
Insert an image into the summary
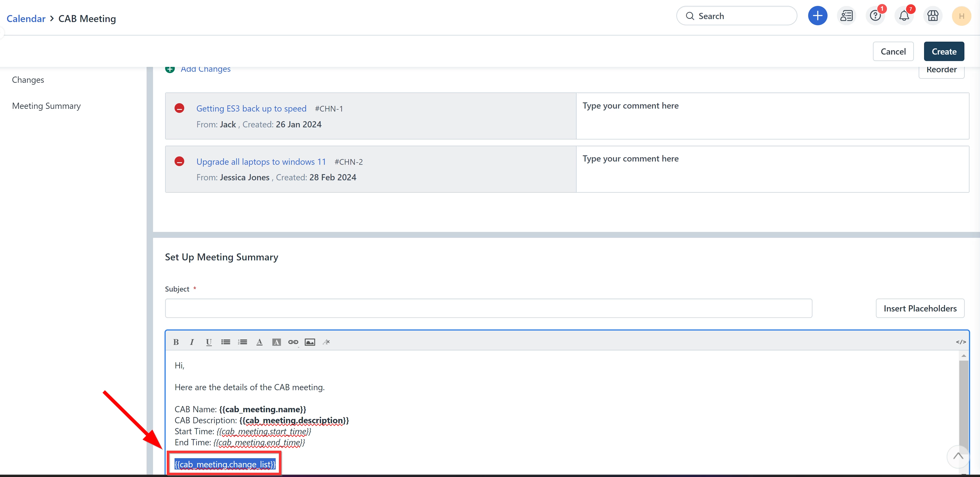pyautogui.click(x=310, y=342)
